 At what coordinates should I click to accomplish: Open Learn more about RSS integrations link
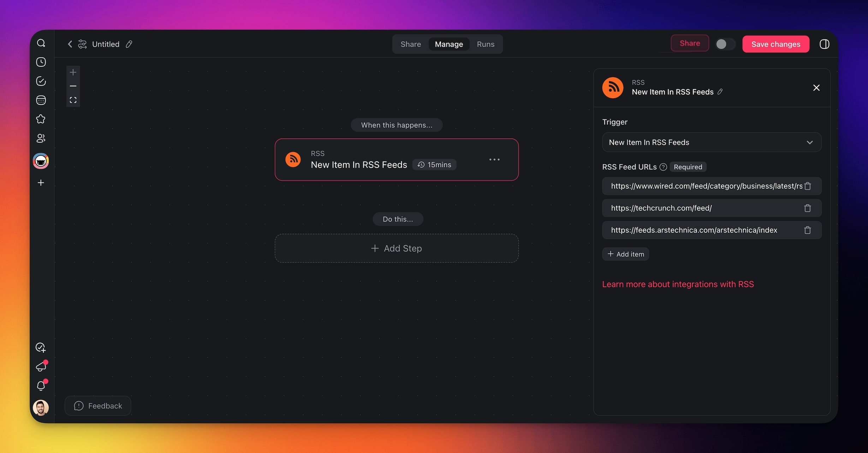click(x=678, y=284)
